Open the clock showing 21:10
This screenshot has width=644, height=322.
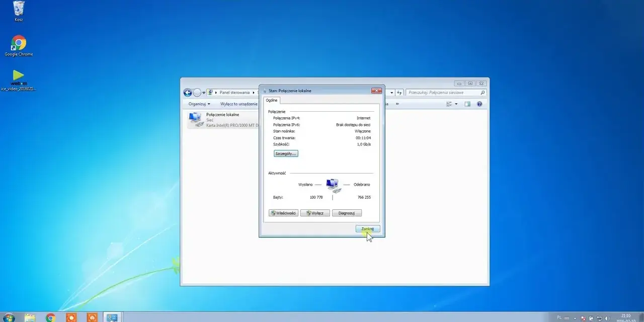626,317
